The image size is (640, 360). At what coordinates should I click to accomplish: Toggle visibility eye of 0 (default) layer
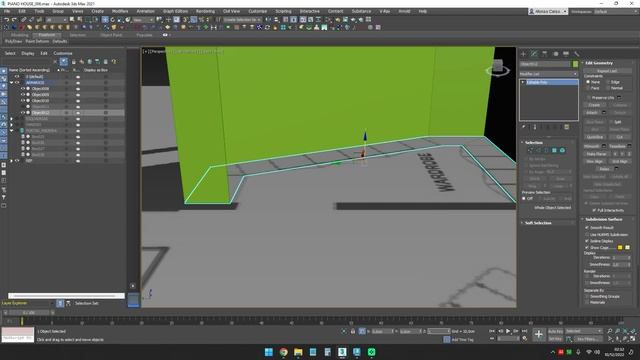(x=17, y=76)
